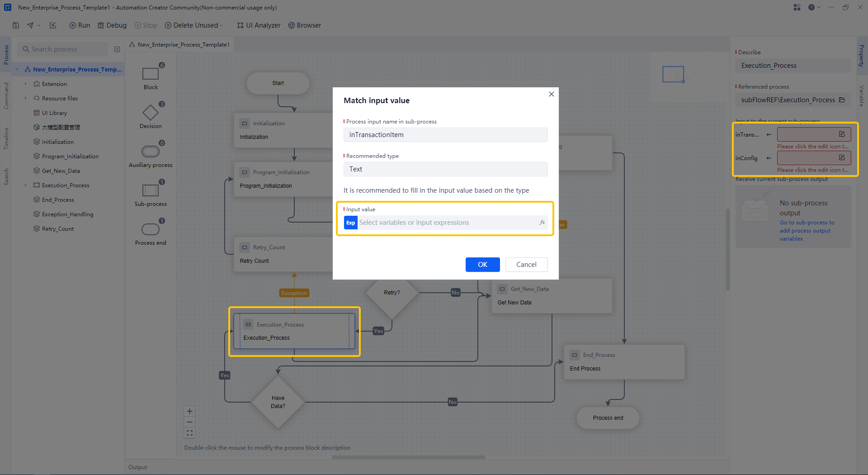Click the edit icon for inConfig input
The image size is (868, 475).
[841, 157]
